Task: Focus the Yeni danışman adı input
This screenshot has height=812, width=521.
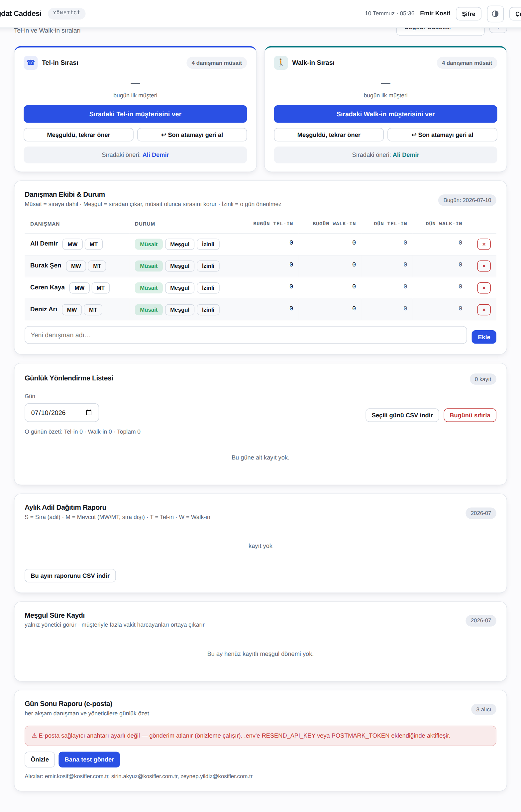Action: point(246,335)
